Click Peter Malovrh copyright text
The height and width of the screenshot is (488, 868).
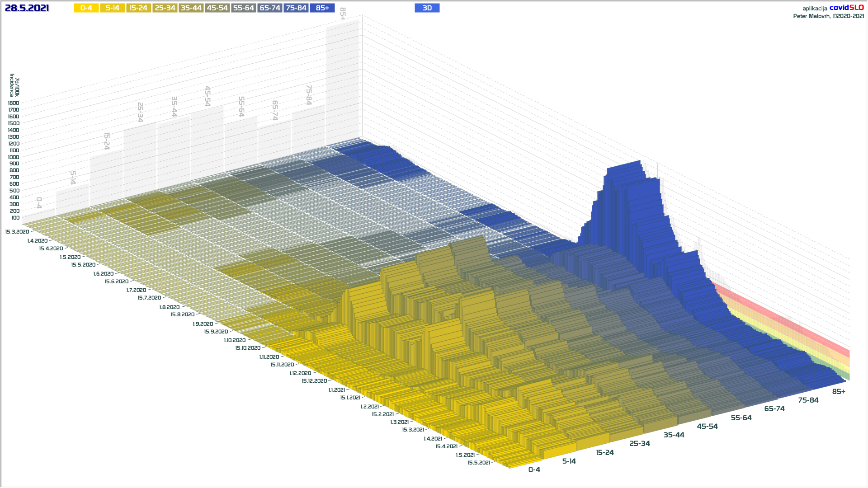click(x=828, y=16)
